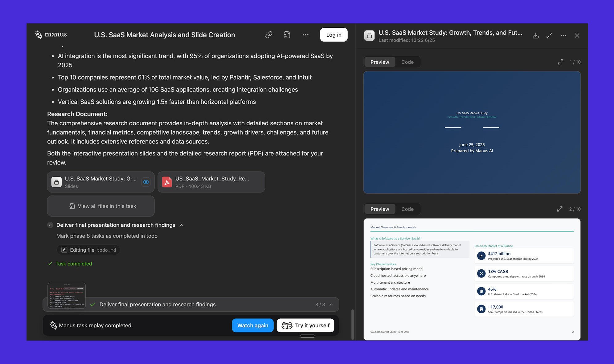Switch slide 1 to the Code tab
This screenshot has width=614, height=364.
(407, 62)
